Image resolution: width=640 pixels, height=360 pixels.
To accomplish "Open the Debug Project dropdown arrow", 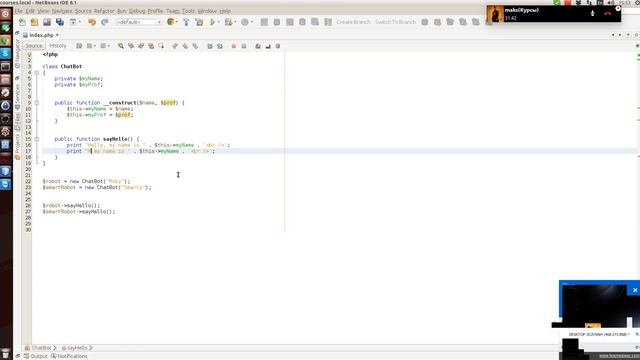I will 236,22.
